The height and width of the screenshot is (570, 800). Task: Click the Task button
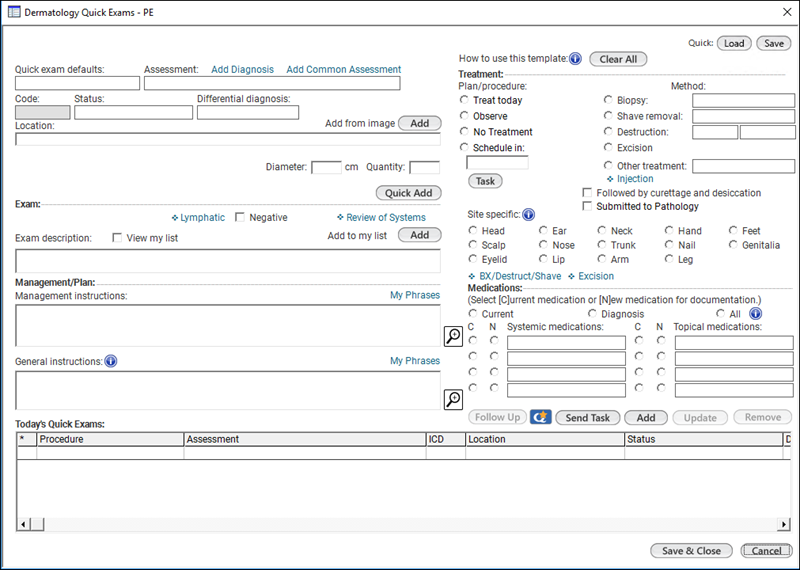pos(485,181)
